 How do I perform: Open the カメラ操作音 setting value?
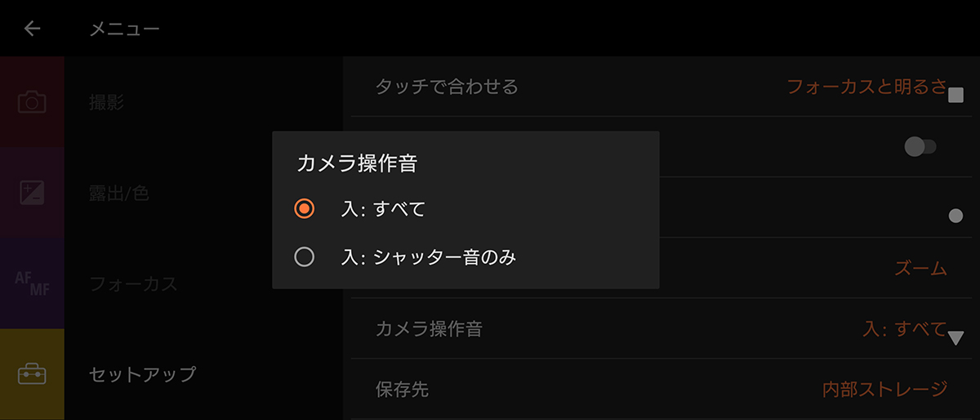pyautogui.click(x=904, y=329)
